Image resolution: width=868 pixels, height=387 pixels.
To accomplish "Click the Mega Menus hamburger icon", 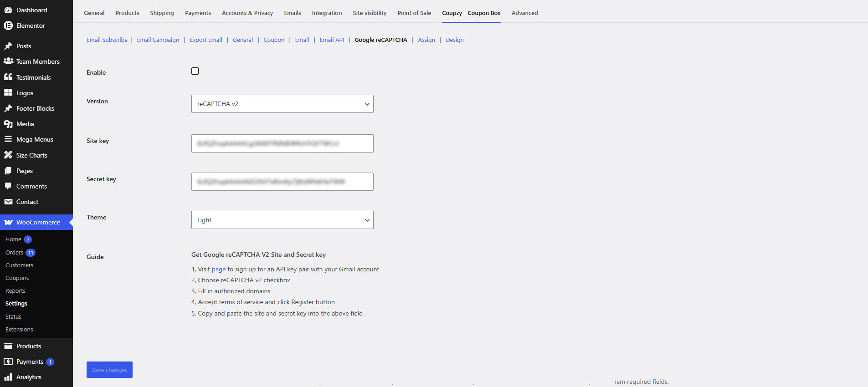I will pos(8,139).
